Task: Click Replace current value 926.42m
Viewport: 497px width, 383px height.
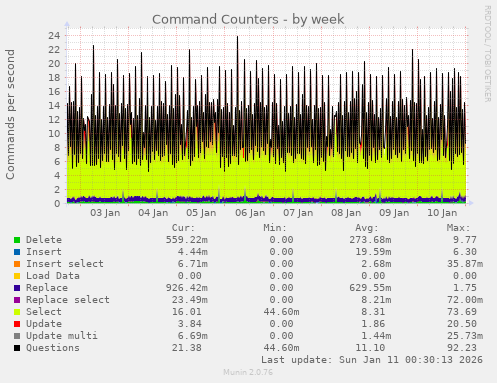Action: tap(187, 288)
